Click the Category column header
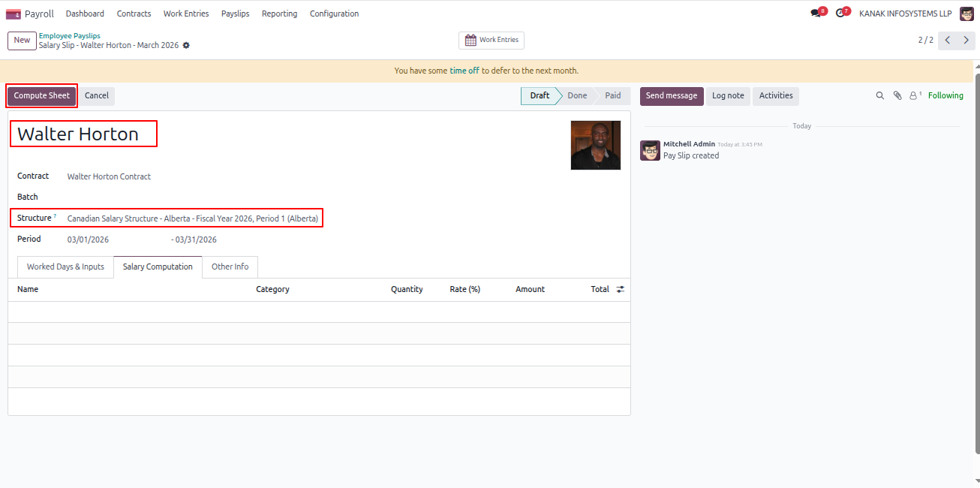The width and height of the screenshot is (980, 488). click(272, 289)
